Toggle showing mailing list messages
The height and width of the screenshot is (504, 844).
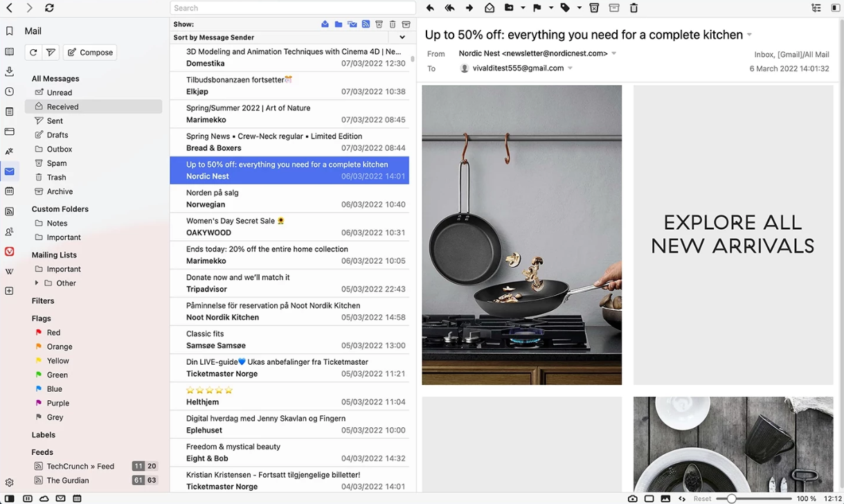(x=352, y=24)
